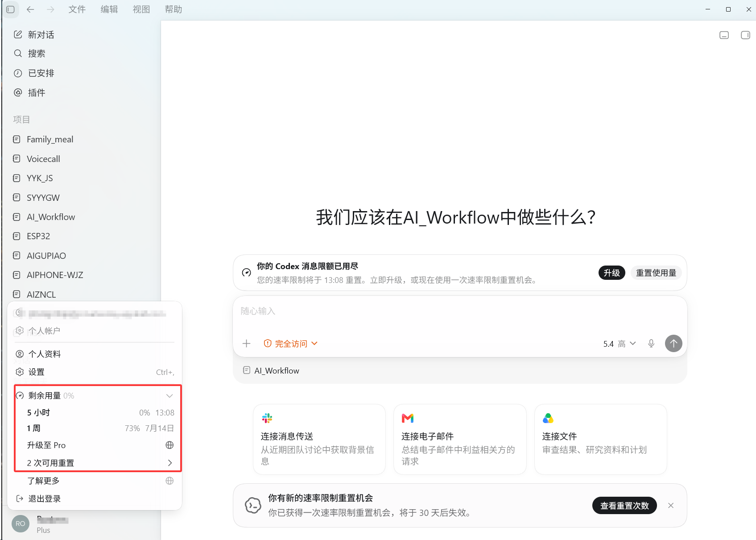Screen dimensions: 756x540
Task: Click globe icon beside 升级至 Pro
Action: tap(169, 445)
